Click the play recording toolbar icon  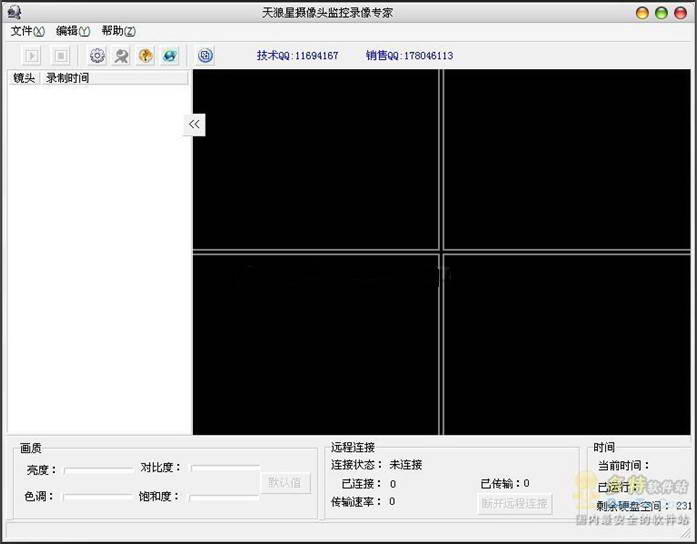33,56
